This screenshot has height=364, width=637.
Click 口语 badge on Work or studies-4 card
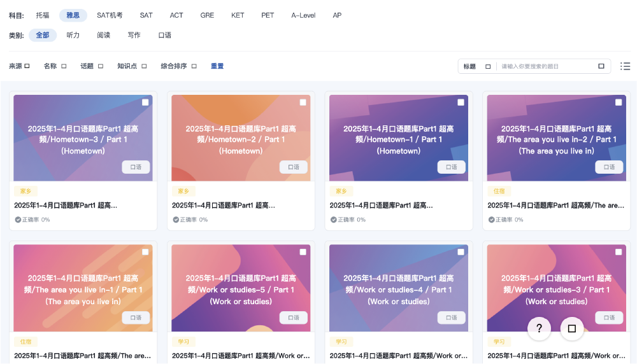pos(451,318)
